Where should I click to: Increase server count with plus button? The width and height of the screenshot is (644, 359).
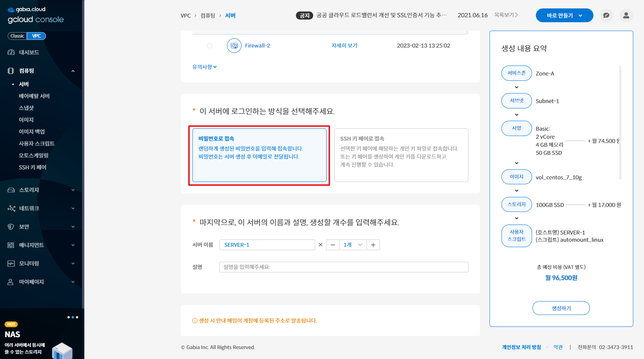pyautogui.click(x=373, y=245)
